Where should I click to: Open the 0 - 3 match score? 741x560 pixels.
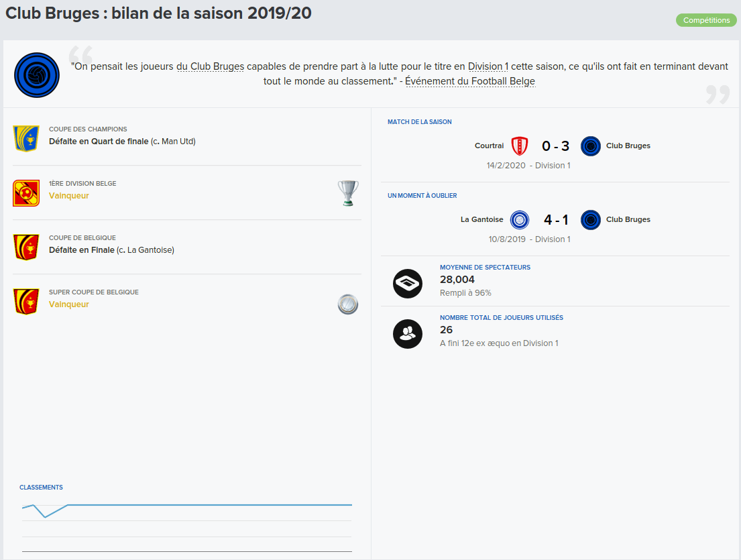(x=555, y=146)
